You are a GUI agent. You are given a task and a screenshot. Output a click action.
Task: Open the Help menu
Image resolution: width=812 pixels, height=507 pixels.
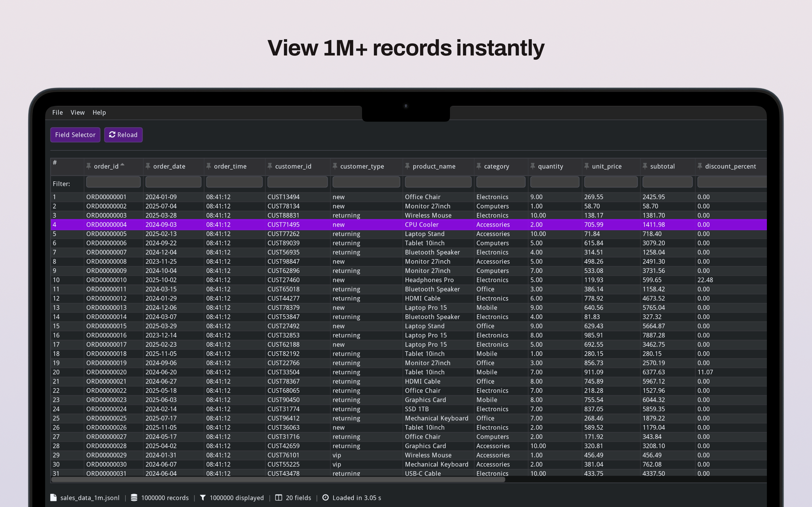99,113
